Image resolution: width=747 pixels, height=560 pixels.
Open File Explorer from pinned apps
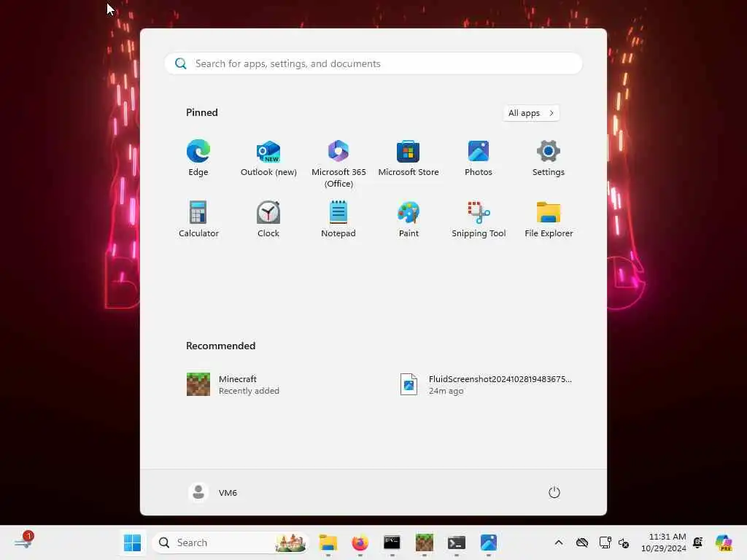tap(549, 219)
